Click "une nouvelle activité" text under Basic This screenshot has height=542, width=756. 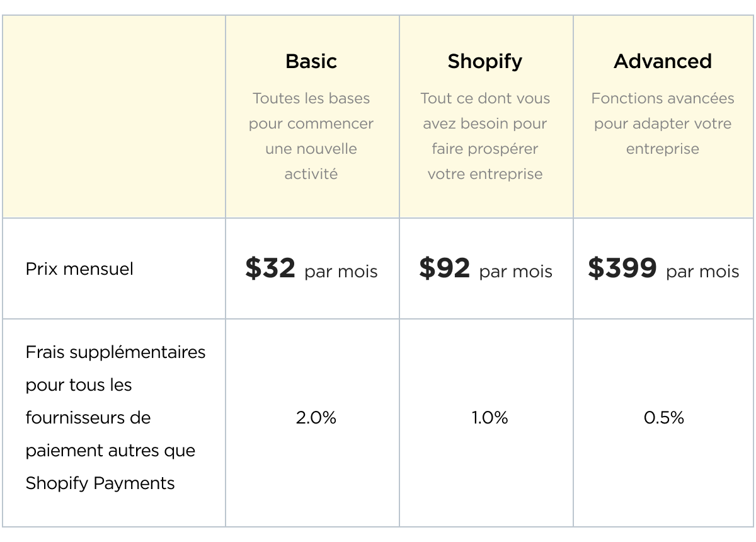311,161
